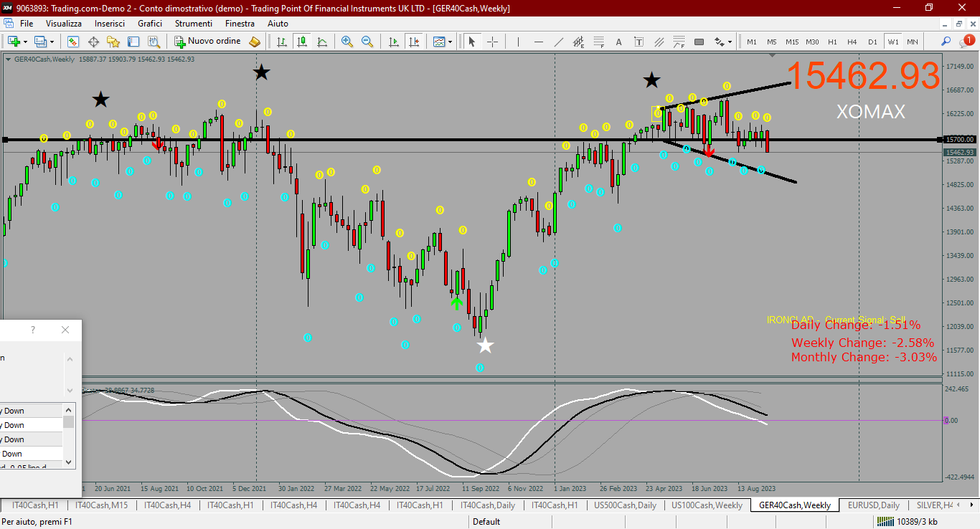
Task: Zoom out on the chart
Action: click(367, 42)
